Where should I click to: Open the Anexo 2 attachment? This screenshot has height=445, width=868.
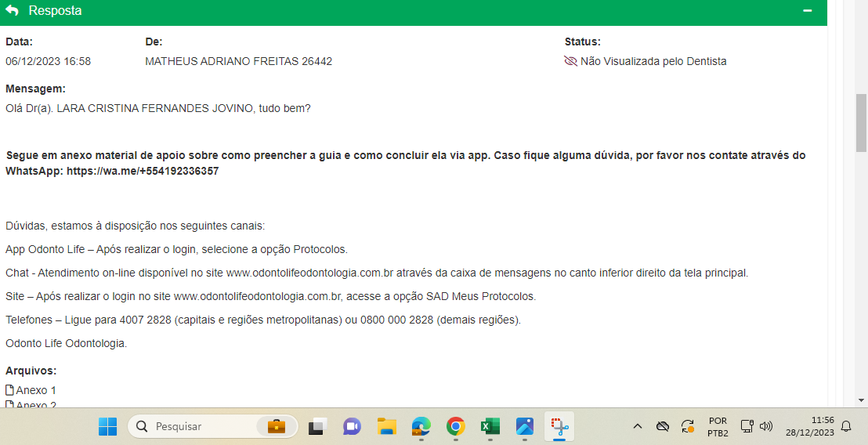(36, 404)
